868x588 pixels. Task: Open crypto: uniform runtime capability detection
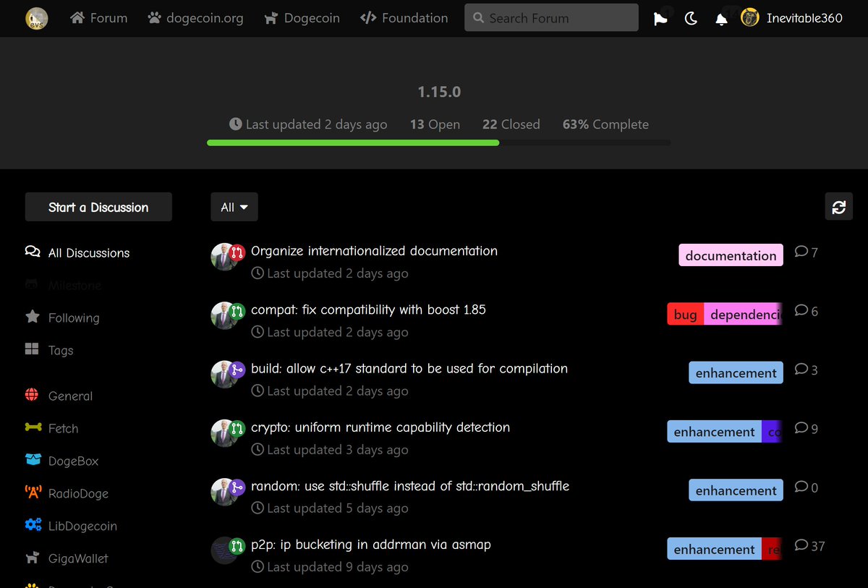pos(380,427)
